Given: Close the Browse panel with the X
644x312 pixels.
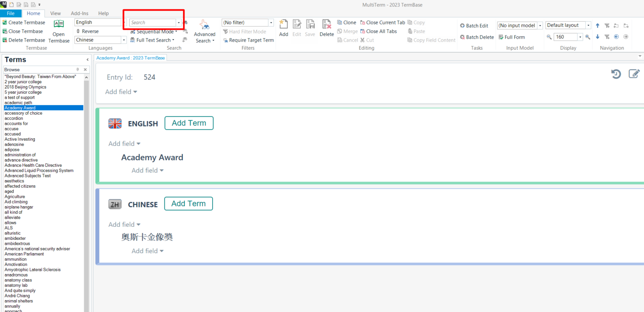Looking at the screenshot, I should pos(85,70).
